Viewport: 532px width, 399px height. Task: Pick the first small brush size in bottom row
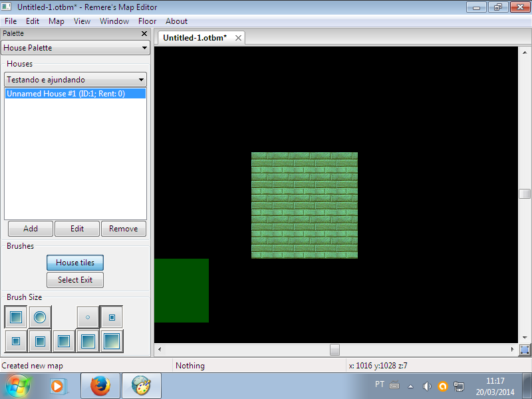click(16, 341)
